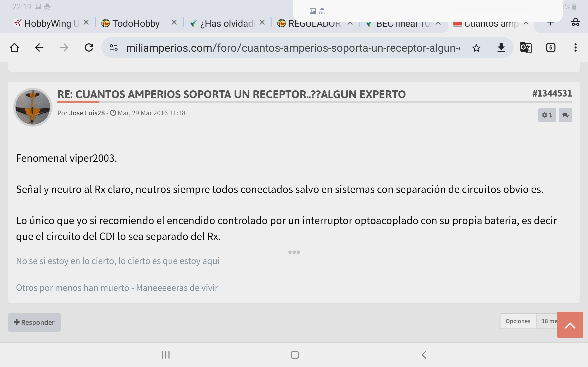Open Google Translate icon
The height and width of the screenshot is (367, 588).
tap(526, 47)
